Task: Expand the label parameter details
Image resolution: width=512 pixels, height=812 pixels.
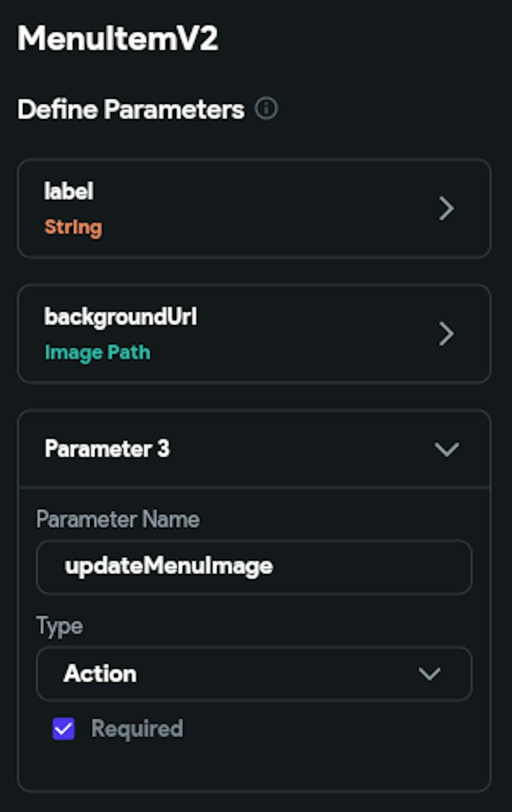Action: (254, 208)
